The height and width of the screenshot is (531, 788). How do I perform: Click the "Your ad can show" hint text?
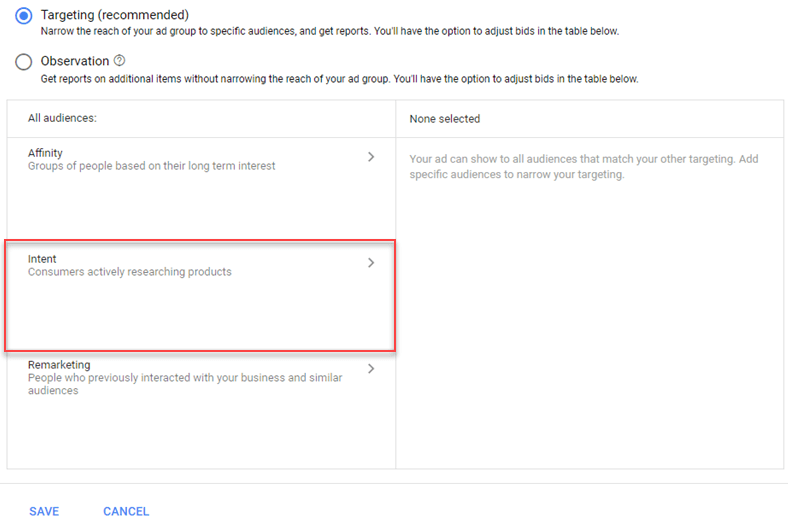[x=584, y=167]
